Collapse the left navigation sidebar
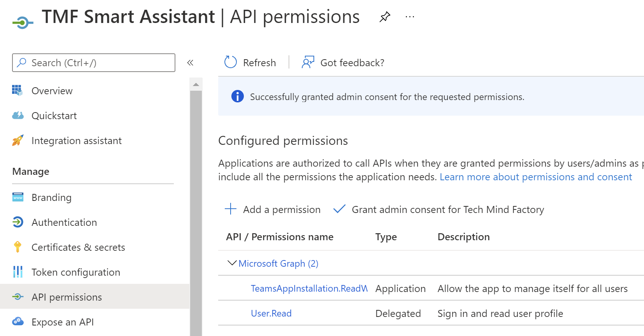644x336 pixels. pyautogui.click(x=190, y=63)
